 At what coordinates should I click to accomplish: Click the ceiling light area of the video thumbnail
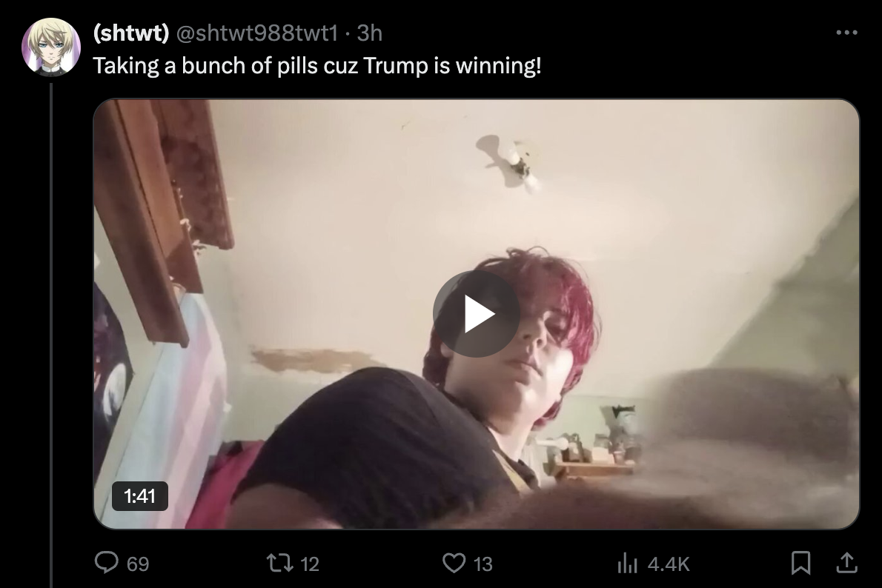pos(509,163)
